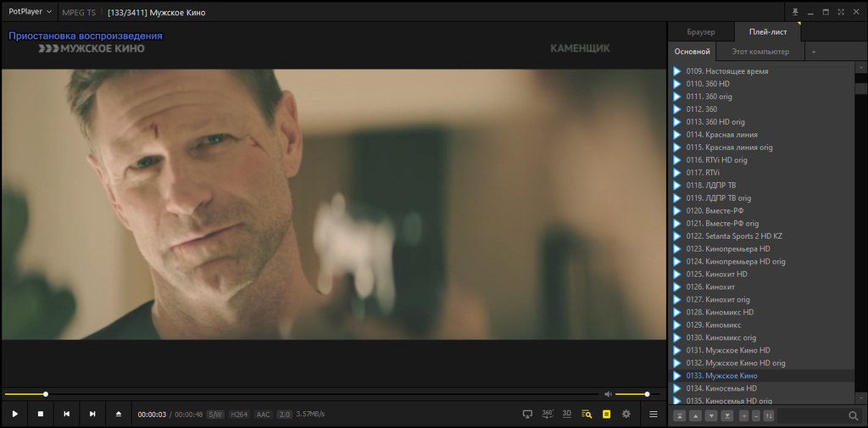Click the Play button

pos(15,414)
